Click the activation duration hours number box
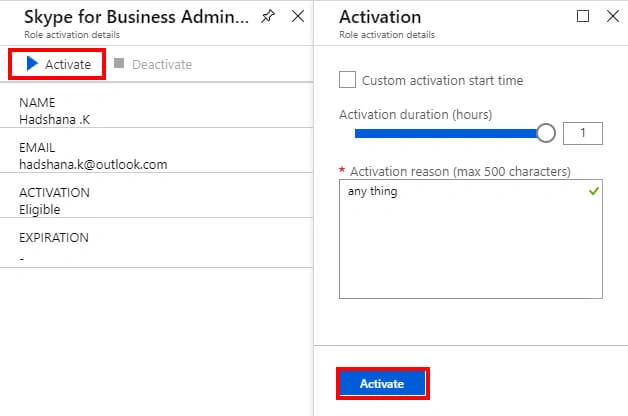Image resolution: width=628 pixels, height=416 pixels. point(583,133)
